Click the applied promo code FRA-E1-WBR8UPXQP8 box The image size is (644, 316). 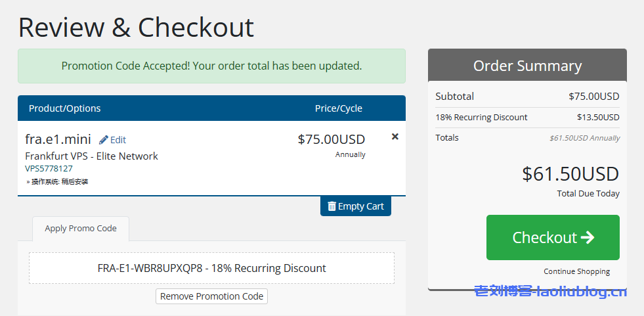pos(211,268)
